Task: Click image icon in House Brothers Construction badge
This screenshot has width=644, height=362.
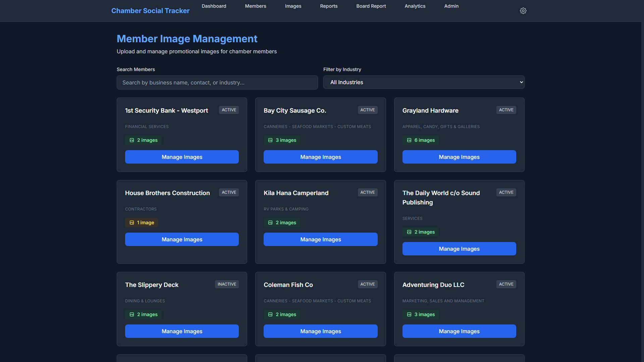Action: (132, 223)
